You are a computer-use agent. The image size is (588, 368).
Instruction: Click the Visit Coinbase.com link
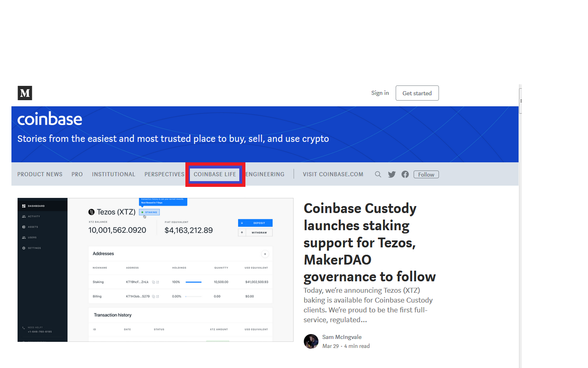333,174
